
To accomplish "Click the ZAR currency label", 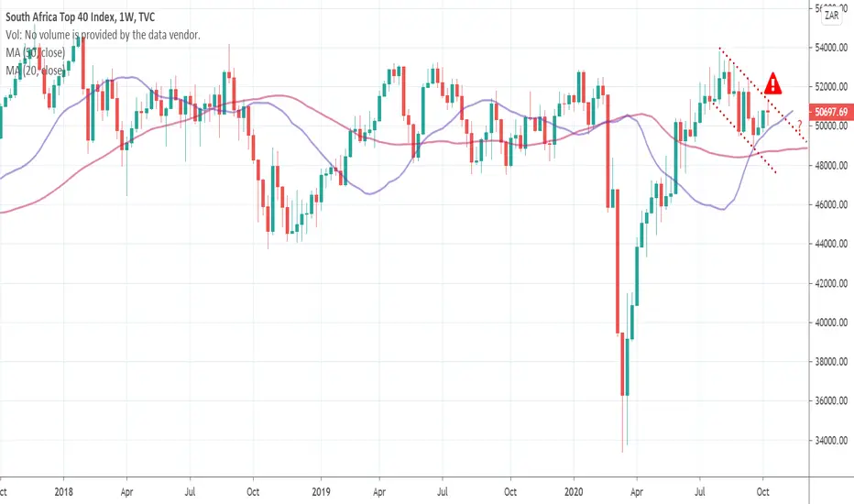I will click(x=832, y=16).
